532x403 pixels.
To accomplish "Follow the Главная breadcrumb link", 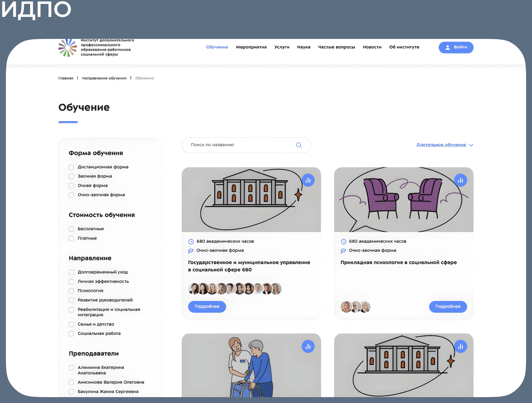I will coord(66,78).
